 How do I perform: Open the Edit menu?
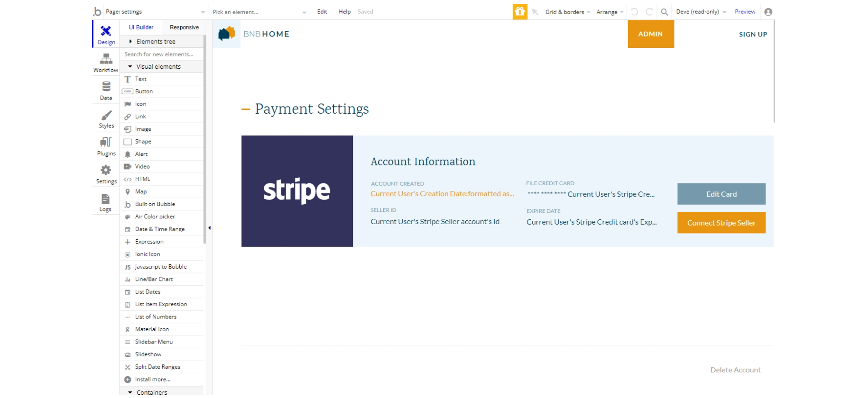pos(322,12)
